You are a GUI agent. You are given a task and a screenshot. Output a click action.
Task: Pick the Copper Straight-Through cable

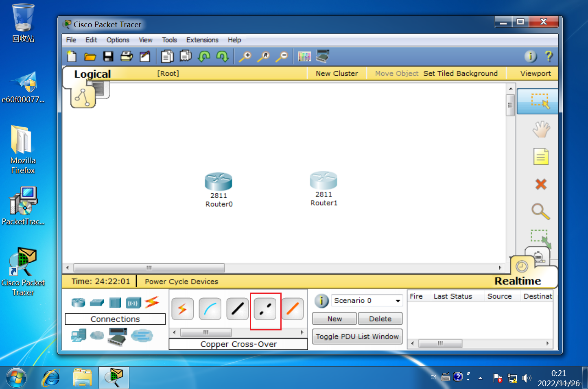pyautogui.click(x=238, y=309)
